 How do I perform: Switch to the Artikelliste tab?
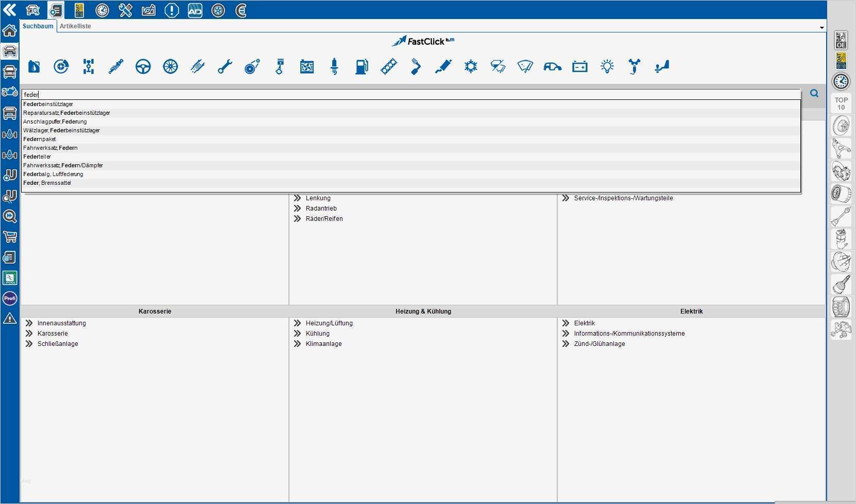pos(75,26)
